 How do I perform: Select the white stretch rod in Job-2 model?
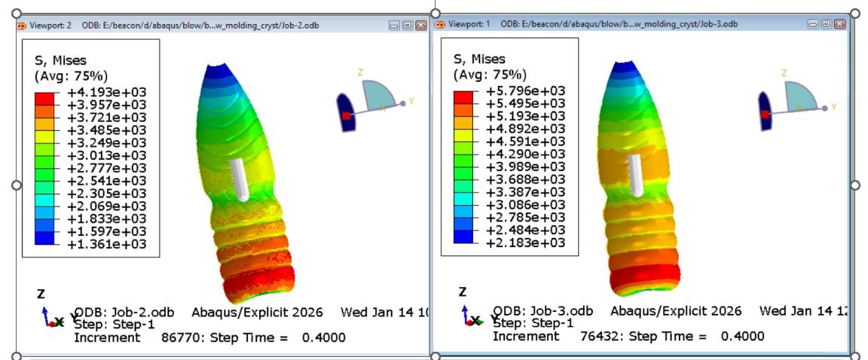[240, 179]
